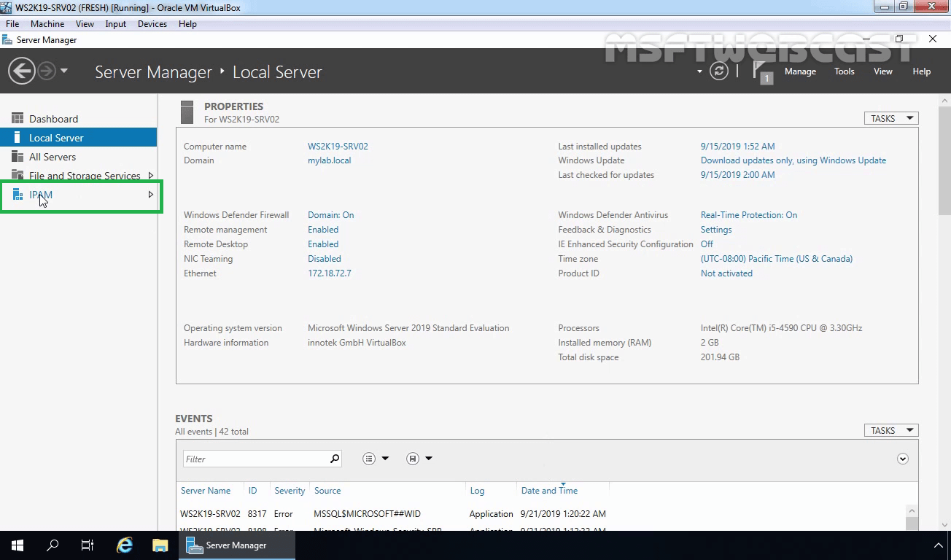
Task: Click the events Filter input field
Action: point(255,459)
